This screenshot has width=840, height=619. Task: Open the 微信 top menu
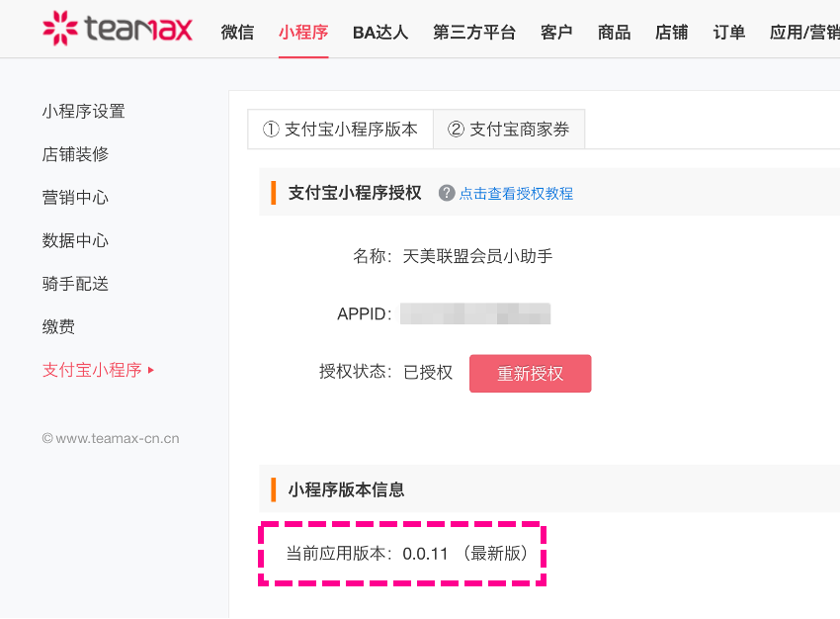click(x=237, y=33)
